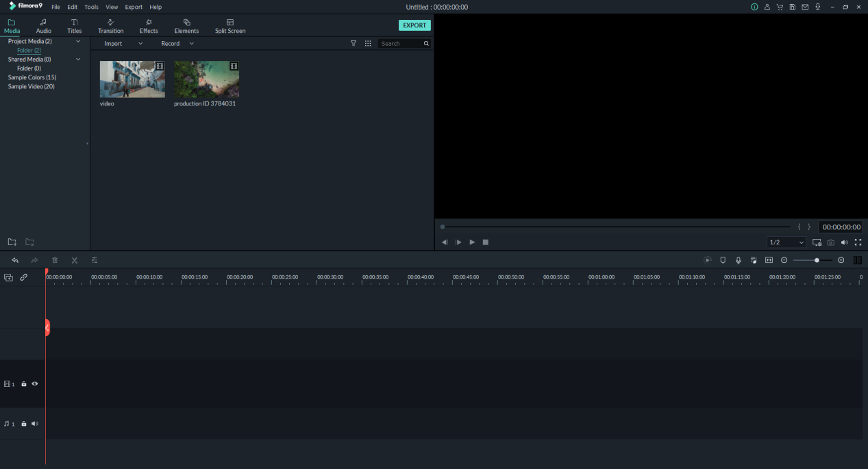Switch to the Audio tab

pyautogui.click(x=42, y=26)
